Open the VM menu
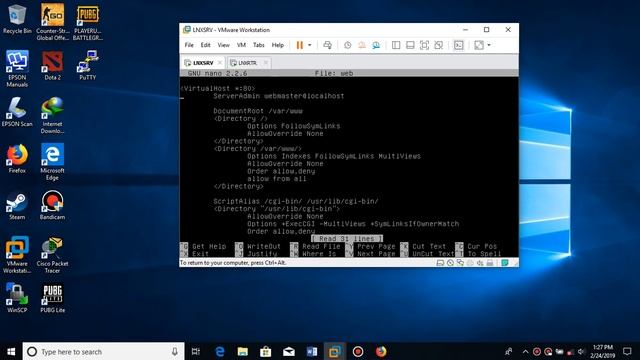Image resolution: width=640 pixels, height=360 pixels. point(241,45)
